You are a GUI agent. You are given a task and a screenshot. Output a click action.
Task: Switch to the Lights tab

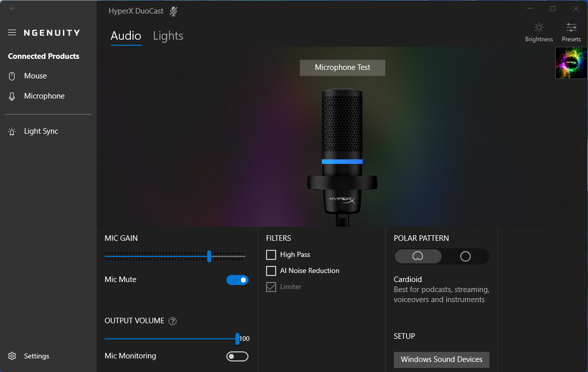tap(167, 36)
